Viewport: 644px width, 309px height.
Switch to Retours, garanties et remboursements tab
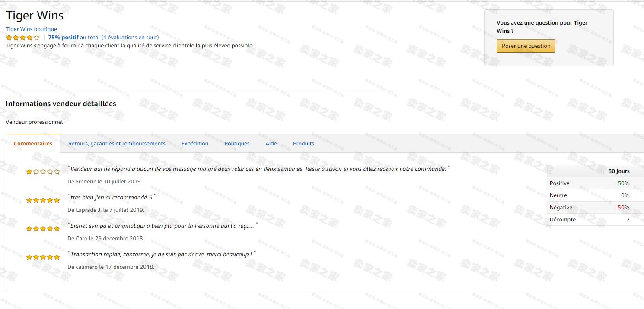(x=117, y=144)
